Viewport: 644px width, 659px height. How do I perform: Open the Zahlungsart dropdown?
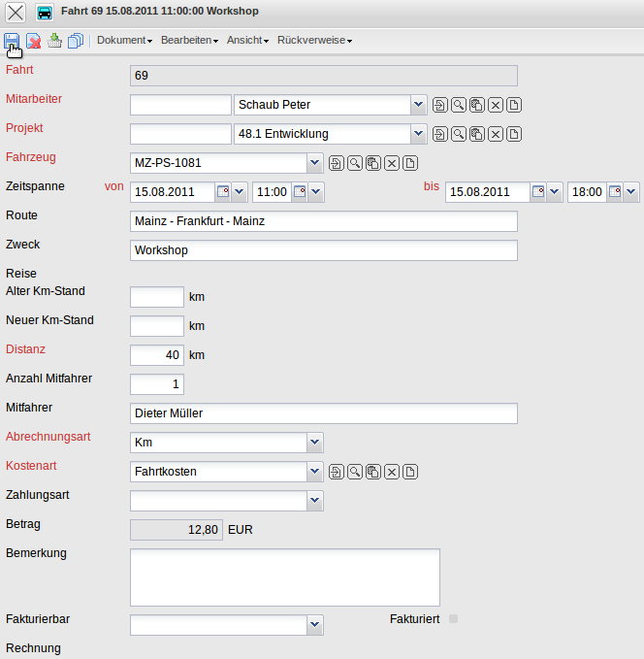[x=314, y=501]
